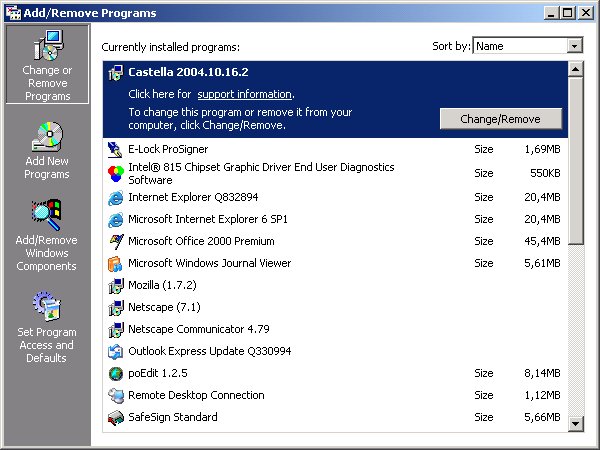600x450 pixels.
Task: Select Microsoft Internet Explorer 6 SP1 entry
Action: [x=335, y=219]
